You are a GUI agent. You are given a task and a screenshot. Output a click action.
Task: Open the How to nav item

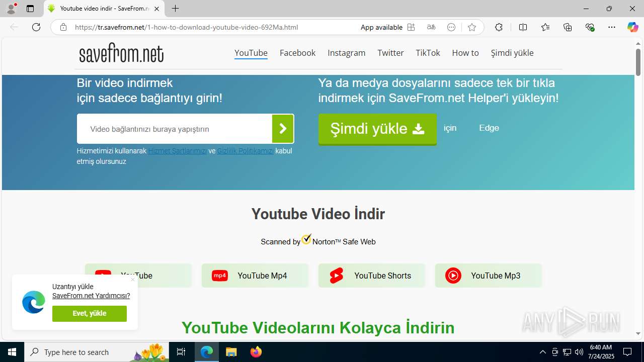click(x=465, y=53)
